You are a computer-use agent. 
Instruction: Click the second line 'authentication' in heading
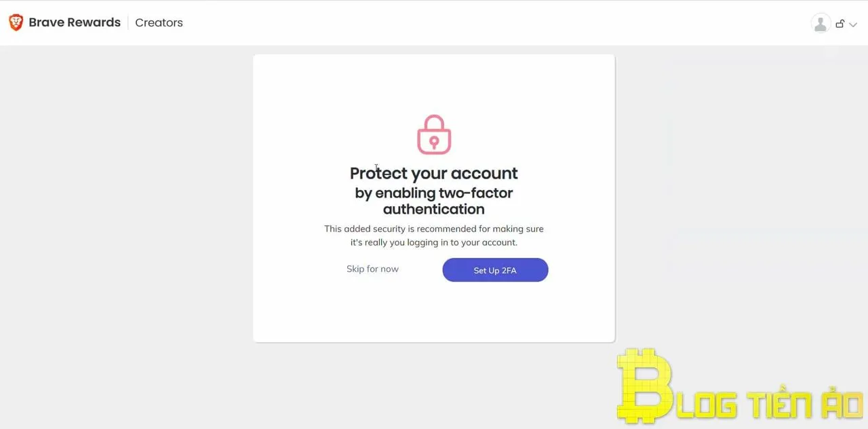(x=434, y=209)
